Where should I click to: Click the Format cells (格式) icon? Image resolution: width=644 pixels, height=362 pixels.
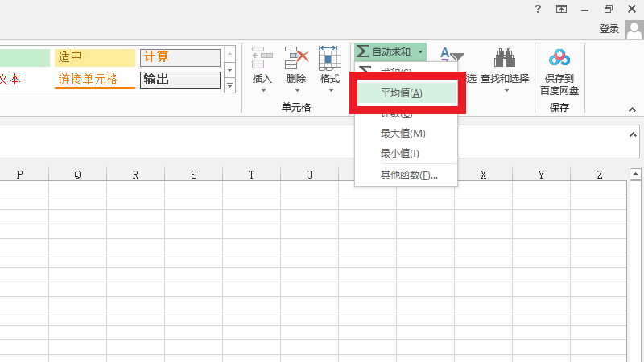tap(330, 58)
